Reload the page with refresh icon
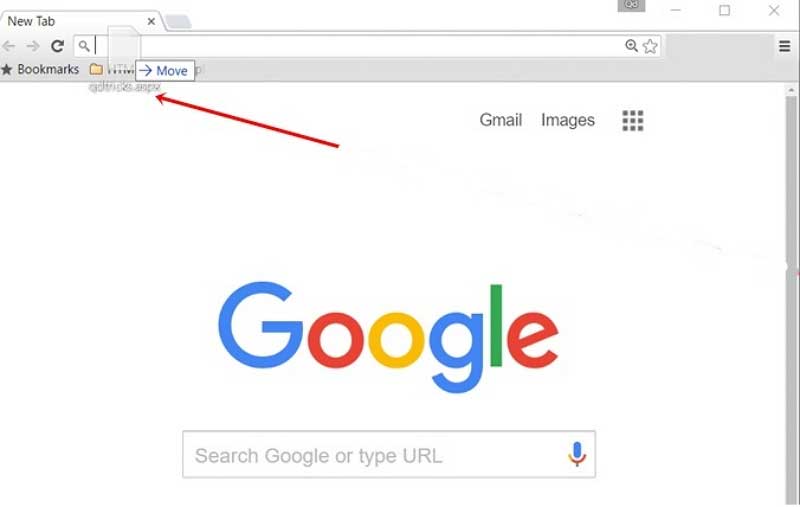The height and width of the screenshot is (507, 800). 58,46
